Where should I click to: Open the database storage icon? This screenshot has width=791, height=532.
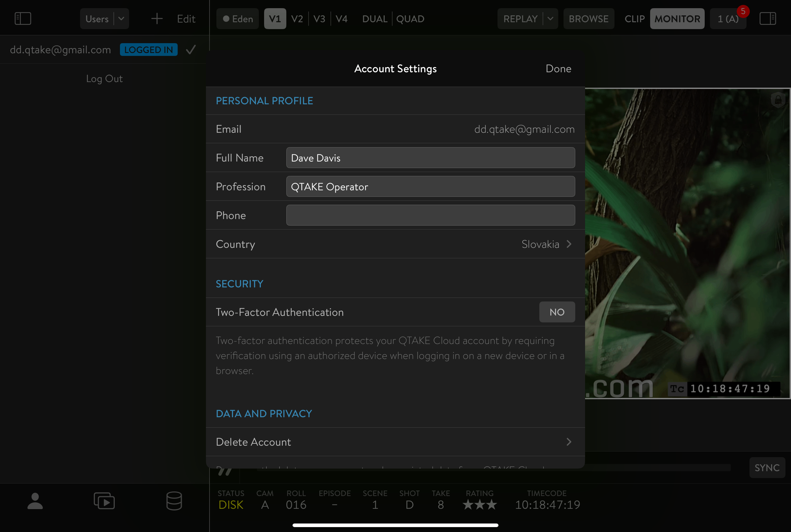click(174, 501)
